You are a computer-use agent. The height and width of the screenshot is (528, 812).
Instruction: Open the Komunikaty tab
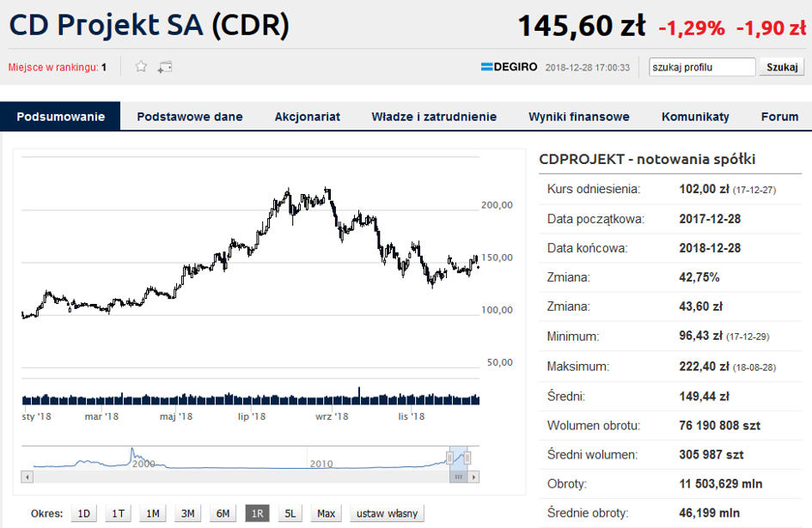tap(695, 117)
